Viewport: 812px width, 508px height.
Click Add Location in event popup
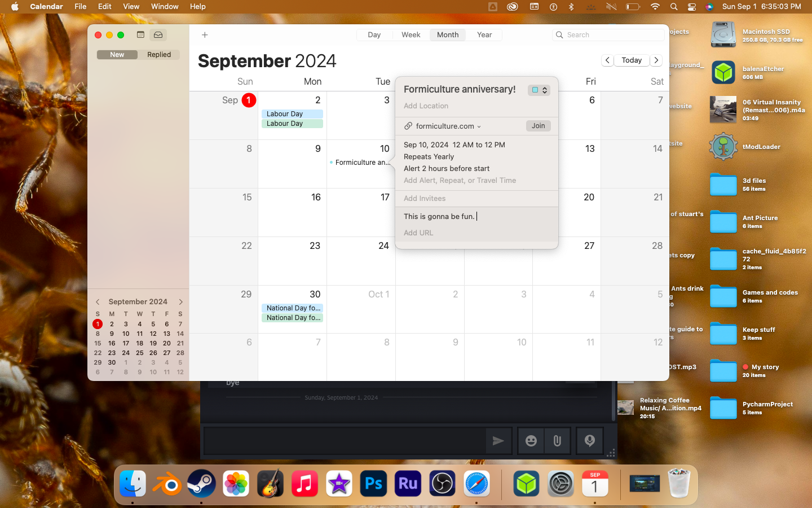click(x=426, y=106)
